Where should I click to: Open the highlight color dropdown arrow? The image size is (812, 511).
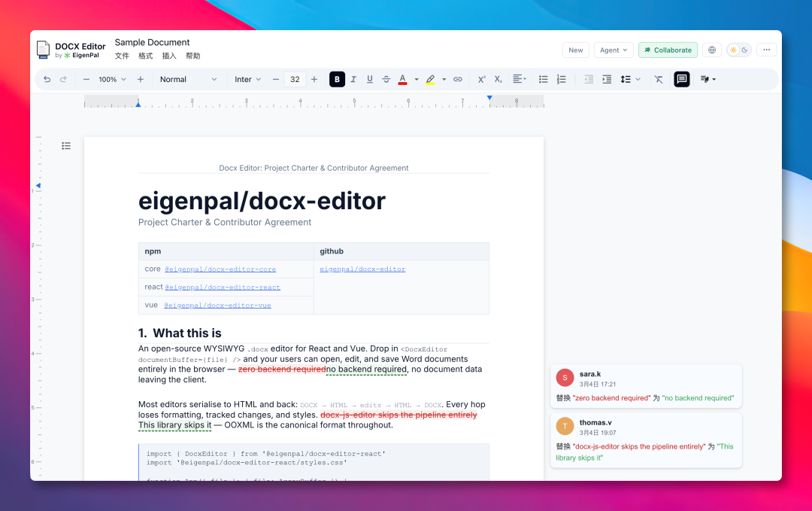point(444,79)
